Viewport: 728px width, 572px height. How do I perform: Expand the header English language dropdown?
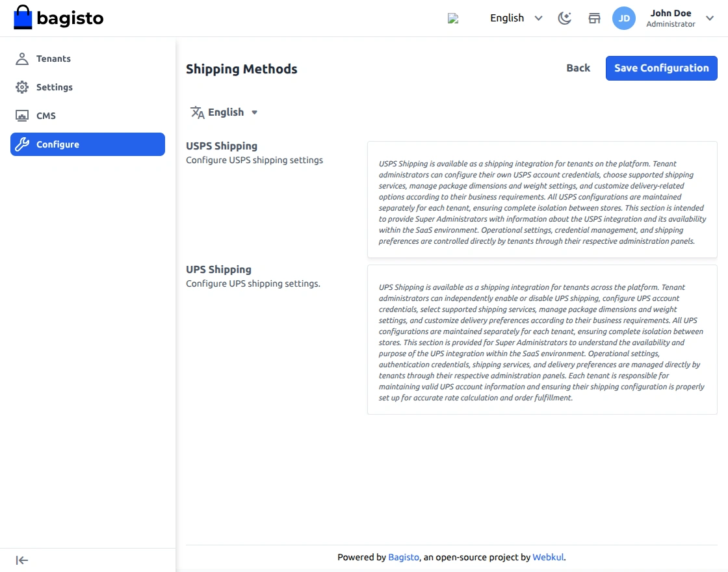coord(516,18)
